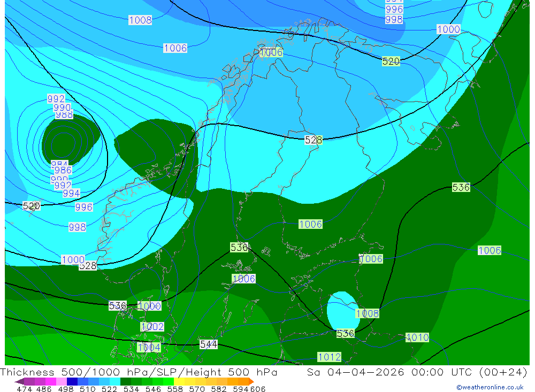Select the 986 isobar label

tap(63, 170)
